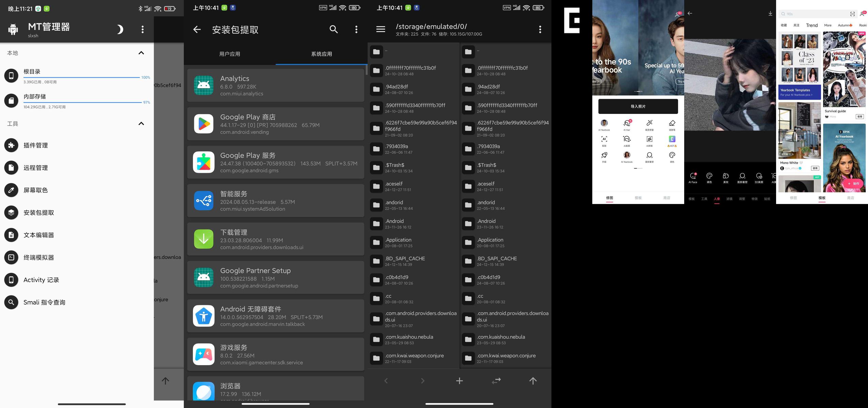Collapse the 本地 section chevron
Viewport: 868px width, 408px height.
(141, 53)
